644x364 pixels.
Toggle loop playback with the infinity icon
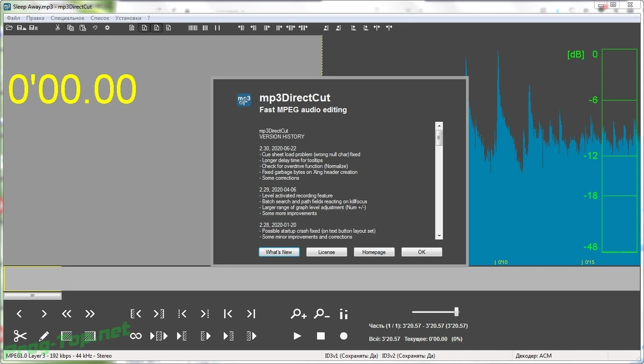pos(136,336)
